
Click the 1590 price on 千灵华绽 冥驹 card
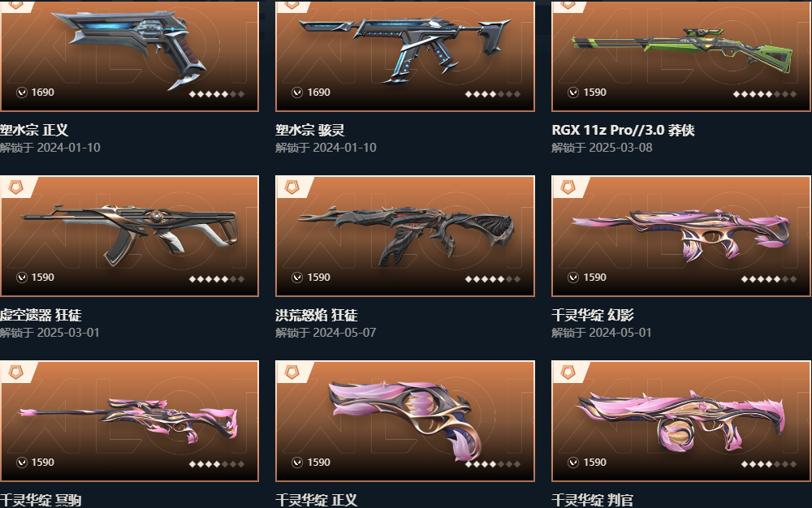coord(42,463)
